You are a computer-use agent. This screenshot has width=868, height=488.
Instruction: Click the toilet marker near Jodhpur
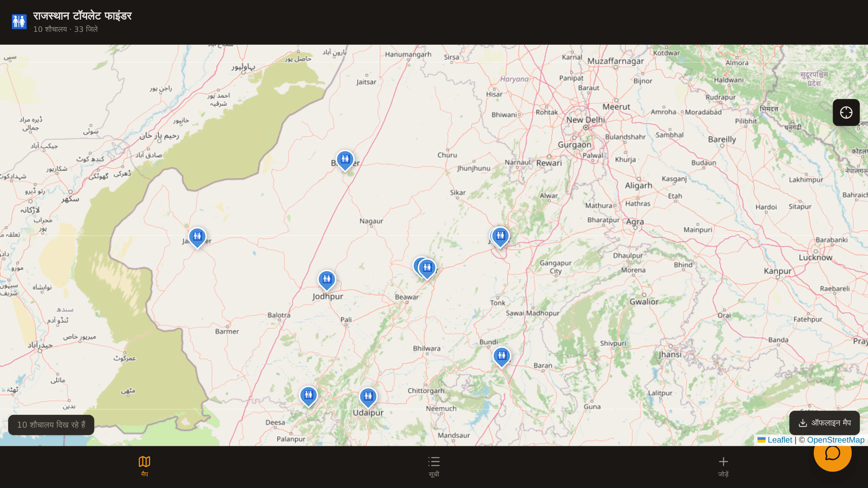(x=327, y=280)
